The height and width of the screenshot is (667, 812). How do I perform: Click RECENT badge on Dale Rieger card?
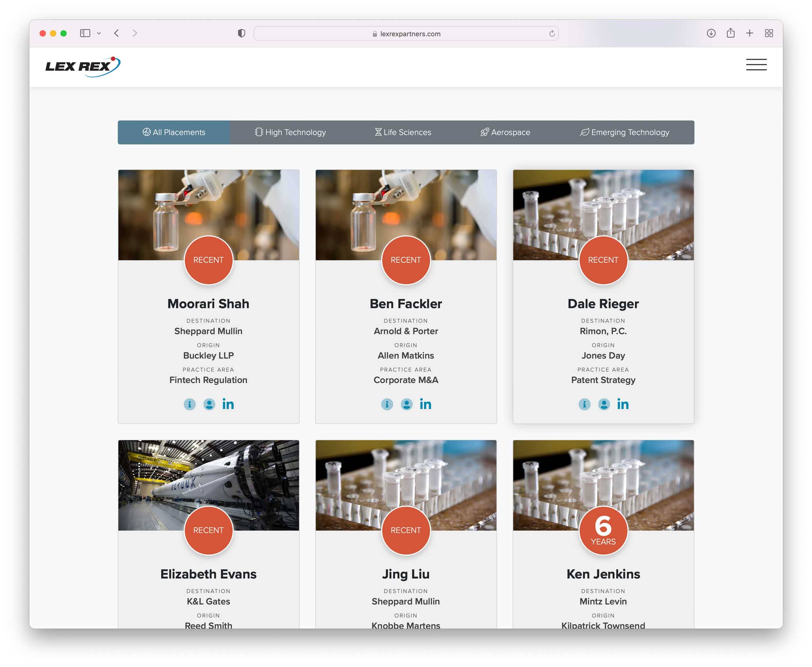603,260
